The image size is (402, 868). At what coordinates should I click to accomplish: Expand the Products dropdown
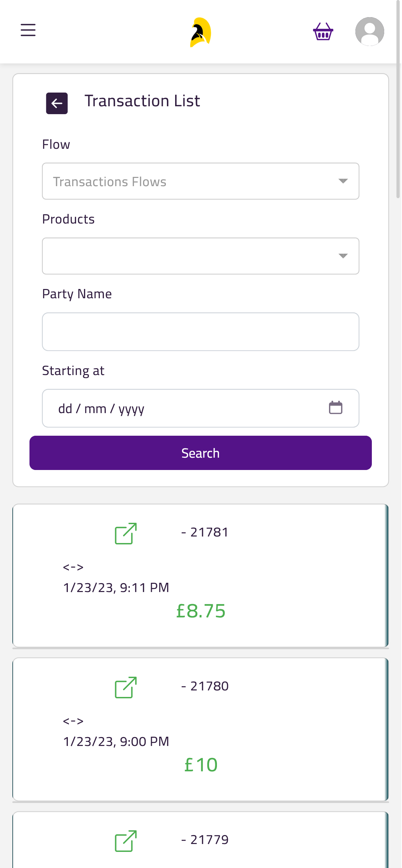[200, 256]
